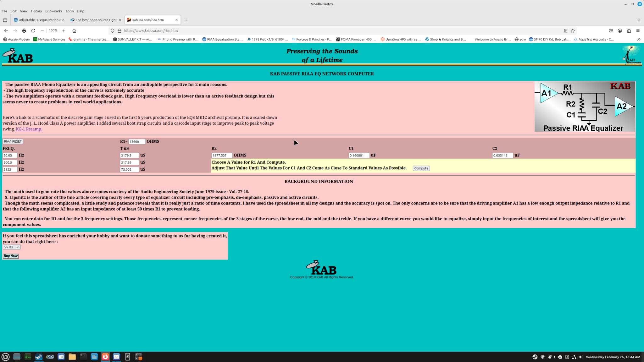The width and height of the screenshot is (644, 362).
Task: Click the C2 value field 0.055148
Action: (x=503, y=156)
